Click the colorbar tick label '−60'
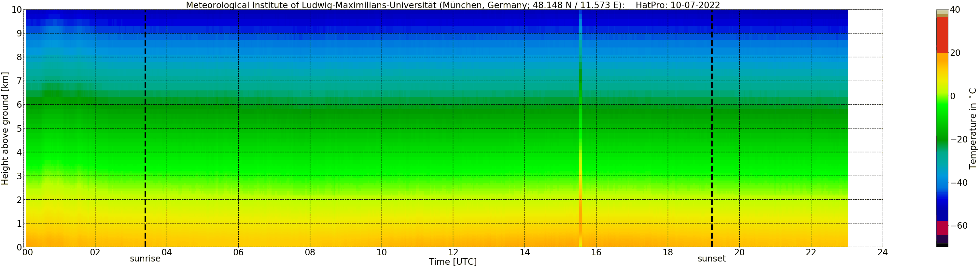 point(959,226)
